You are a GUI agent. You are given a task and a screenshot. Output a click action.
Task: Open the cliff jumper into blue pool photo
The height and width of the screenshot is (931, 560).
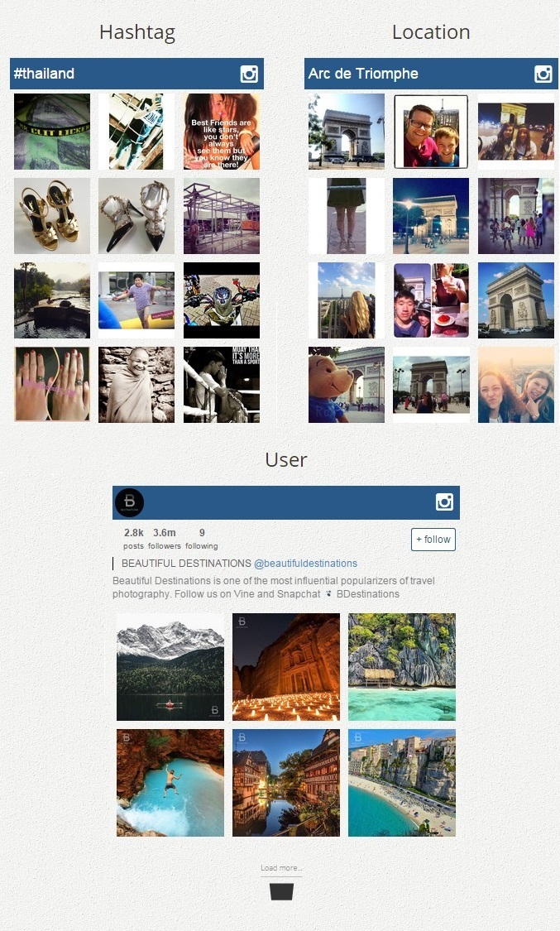[170, 783]
